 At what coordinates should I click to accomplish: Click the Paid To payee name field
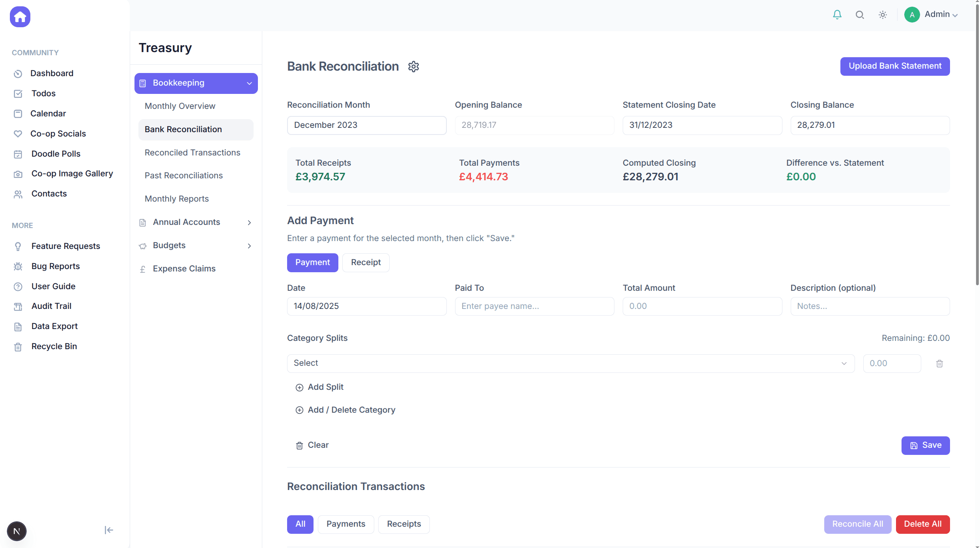click(x=534, y=307)
